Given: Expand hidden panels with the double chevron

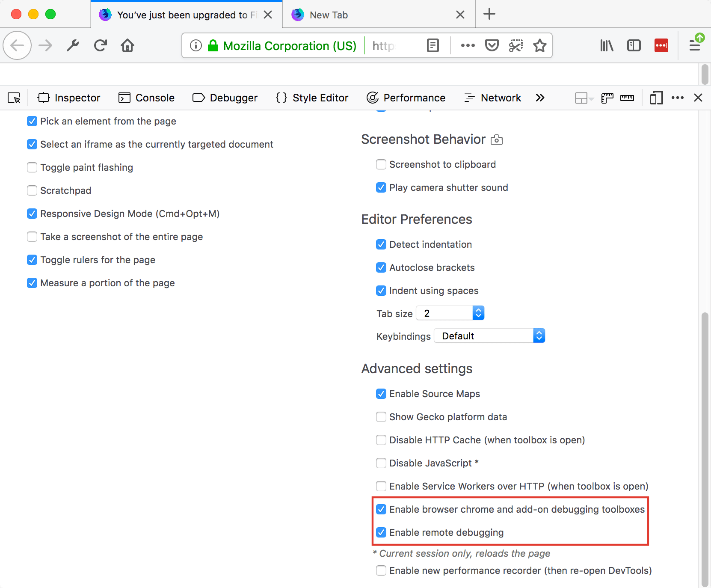Looking at the screenshot, I should point(540,98).
